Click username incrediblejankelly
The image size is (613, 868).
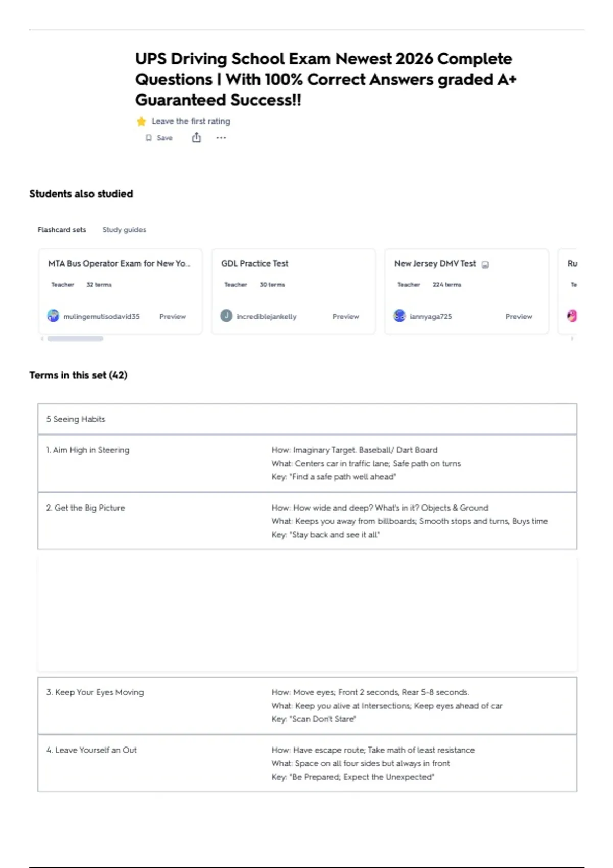pyautogui.click(x=267, y=317)
